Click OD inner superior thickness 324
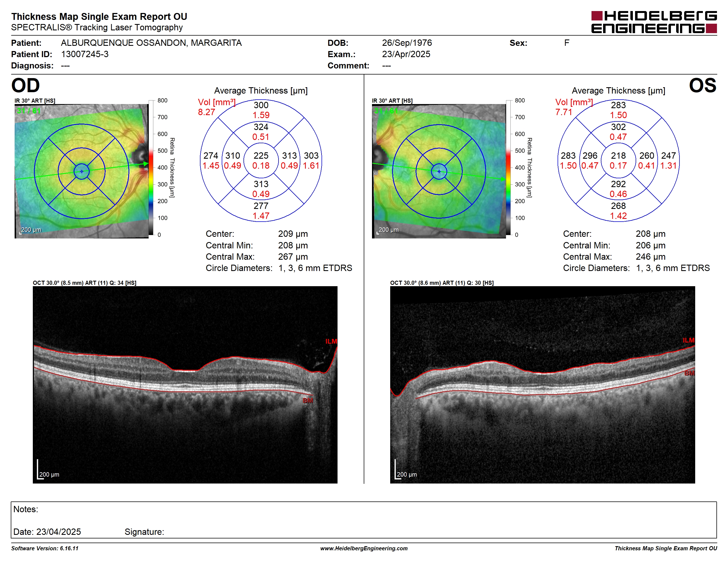Viewport: 728px width, 563px height. pos(261,127)
